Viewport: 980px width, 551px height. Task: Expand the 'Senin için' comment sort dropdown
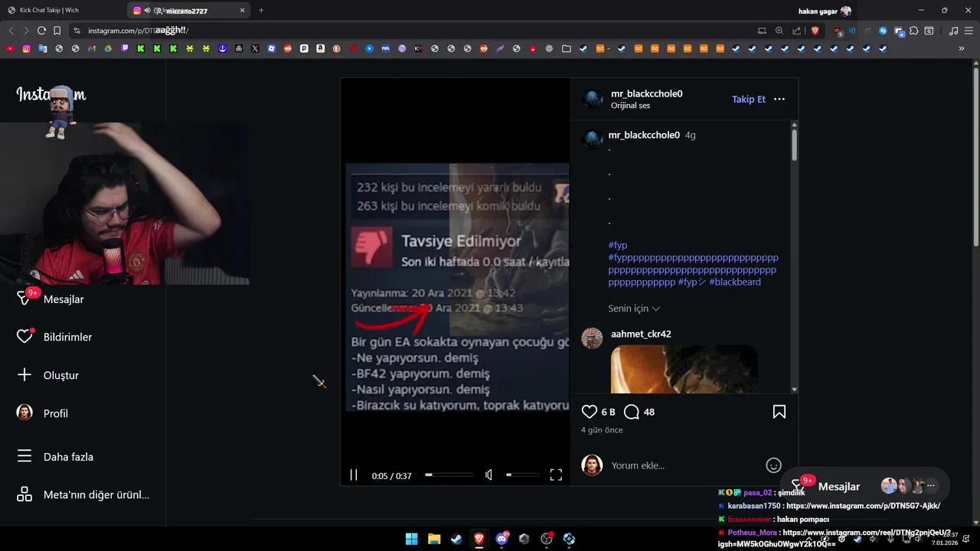[634, 308]
